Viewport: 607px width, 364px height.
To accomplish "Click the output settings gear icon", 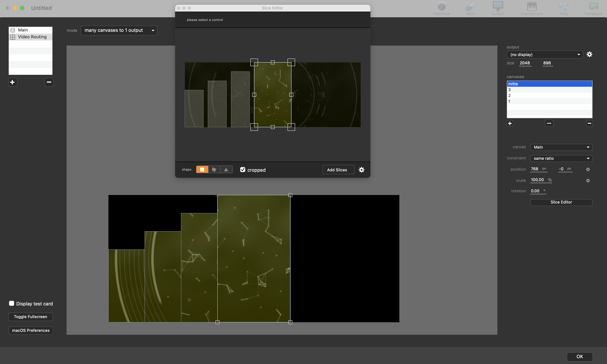I will tap(590, 55).
